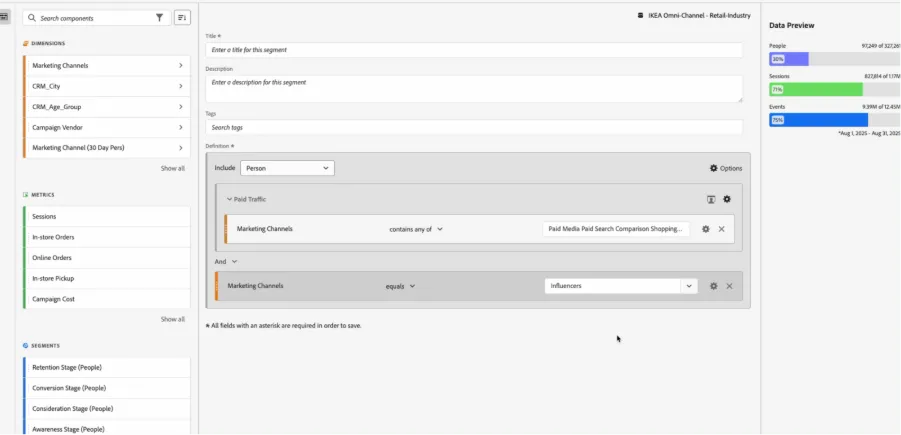Expand Campaign Vendor dimension chevron

coord(180,127)
